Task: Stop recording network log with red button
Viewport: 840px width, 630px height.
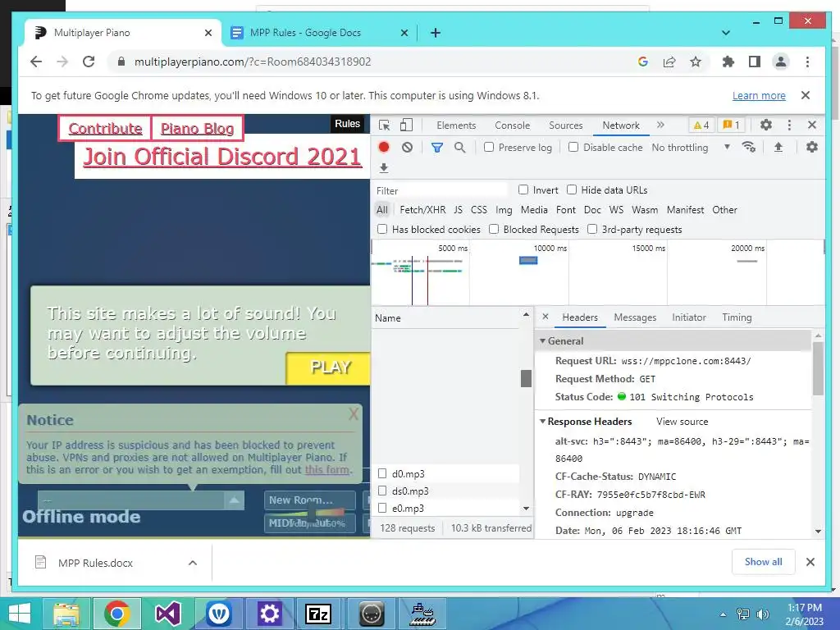Action: tap(384, 148)
